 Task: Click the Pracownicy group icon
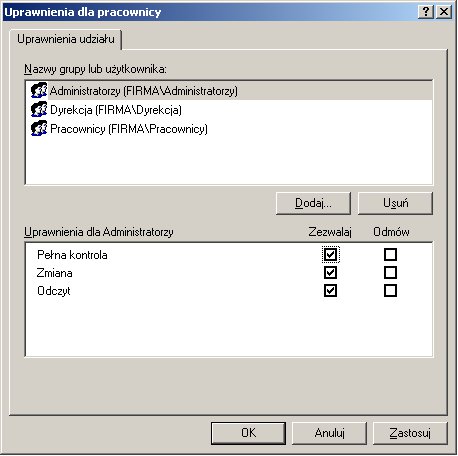point(39,128)
